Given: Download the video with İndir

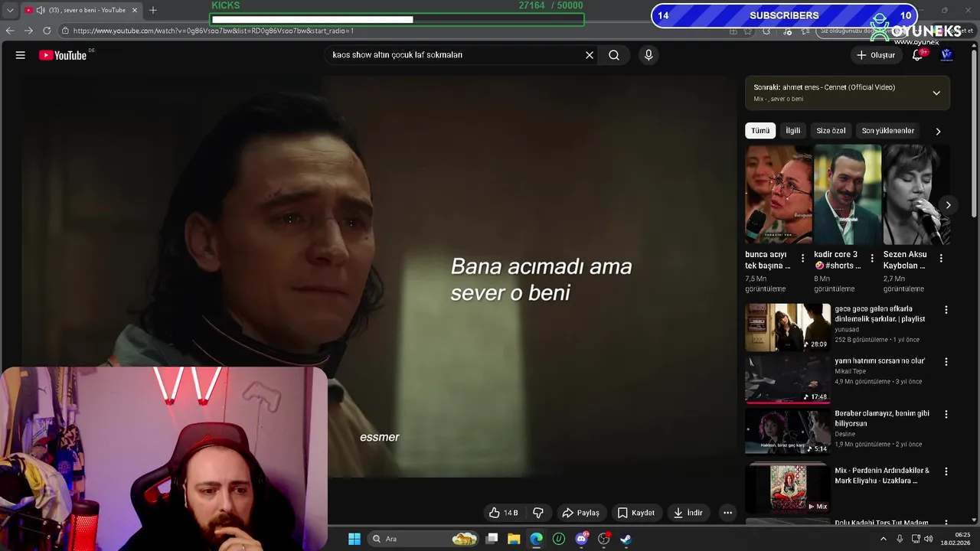Looking at the screenshot, I should tap(688, 513).
